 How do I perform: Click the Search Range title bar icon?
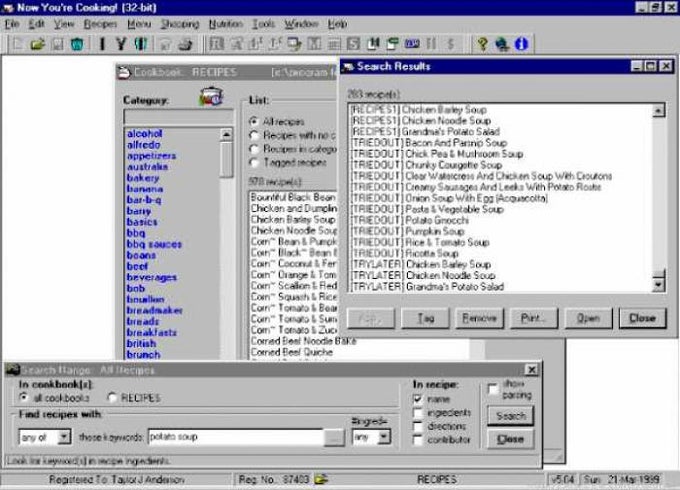13,369
